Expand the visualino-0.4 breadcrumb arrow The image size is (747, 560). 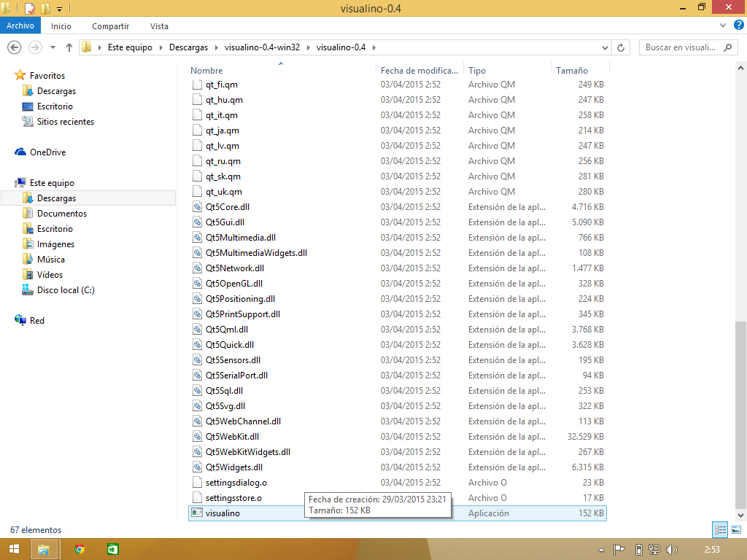pos(374,47)
